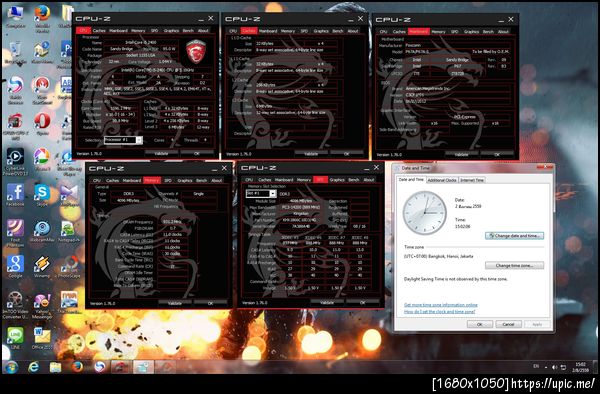Click OK in the Caches-tab CPU-Z window
The image size is (600, 394).
pyautogui.click(x=347, y=154)
